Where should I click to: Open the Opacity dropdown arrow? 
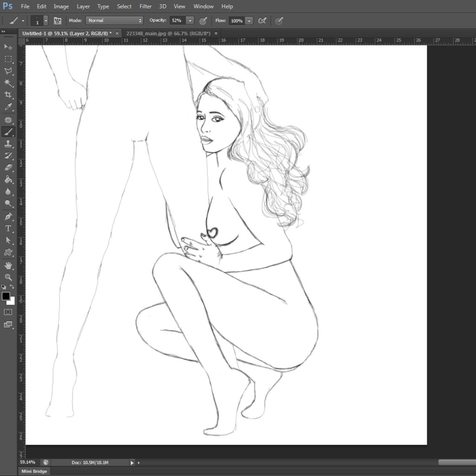[190, 20]
